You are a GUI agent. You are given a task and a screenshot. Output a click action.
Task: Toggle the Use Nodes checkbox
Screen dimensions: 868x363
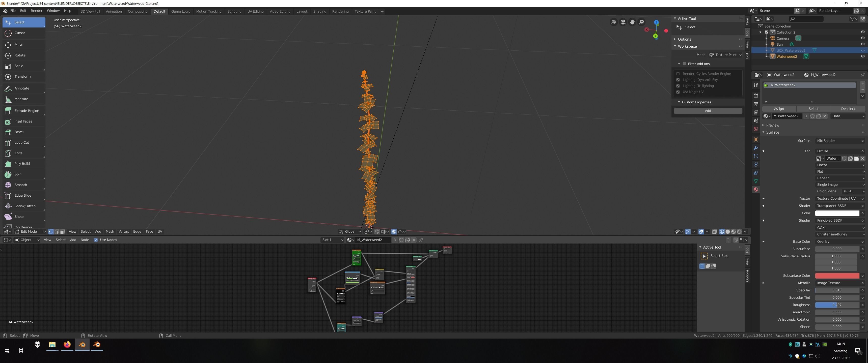pos(96,240)
